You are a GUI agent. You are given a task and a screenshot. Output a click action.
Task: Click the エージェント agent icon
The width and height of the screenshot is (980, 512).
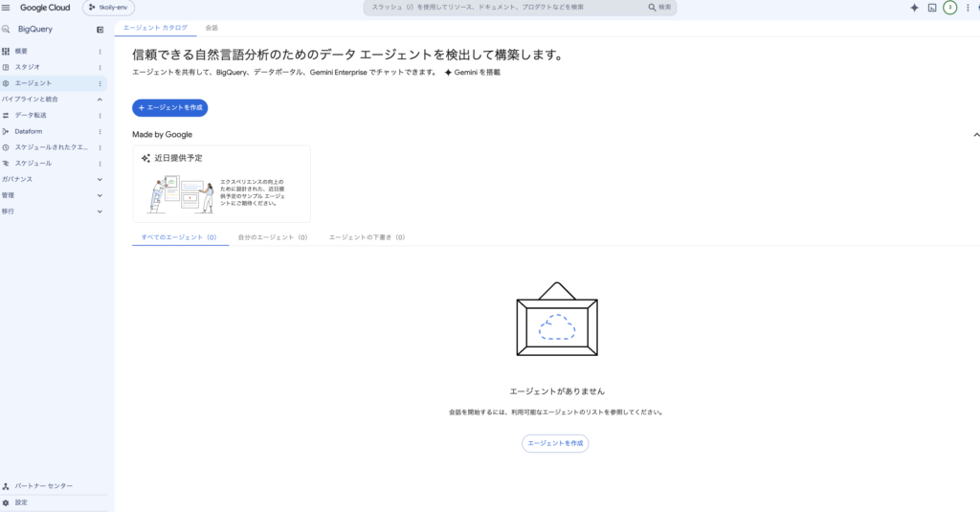pos(6,83)
